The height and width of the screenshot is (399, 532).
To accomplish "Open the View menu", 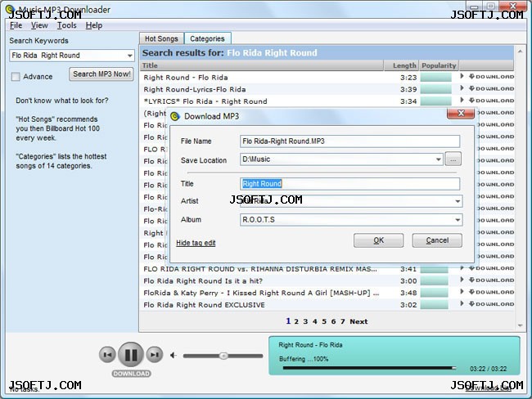I will click(x=39, y=25).
